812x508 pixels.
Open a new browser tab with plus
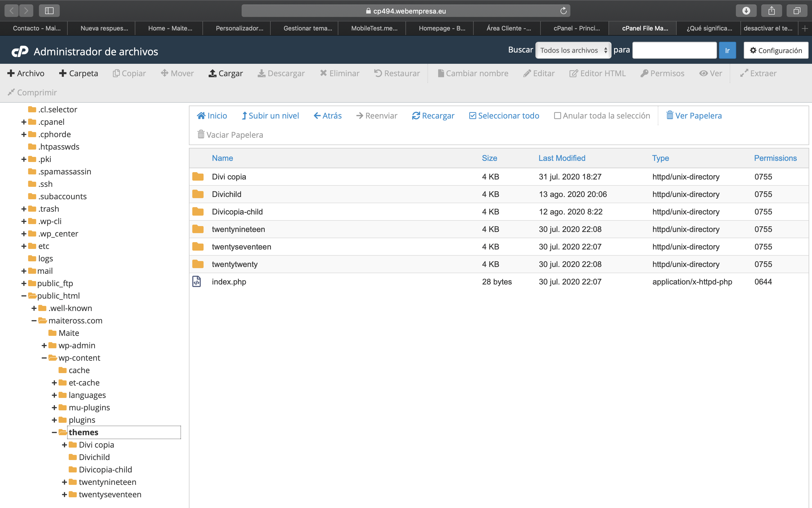(805, 29)
